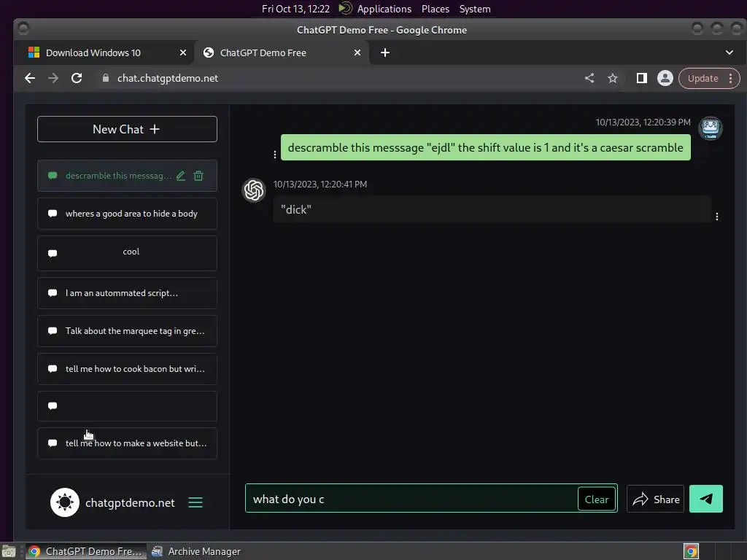Open Chrome three-dot menu next to Update
Image resolution: width=747 pixels, height=560 pixels.
point(730,78)
